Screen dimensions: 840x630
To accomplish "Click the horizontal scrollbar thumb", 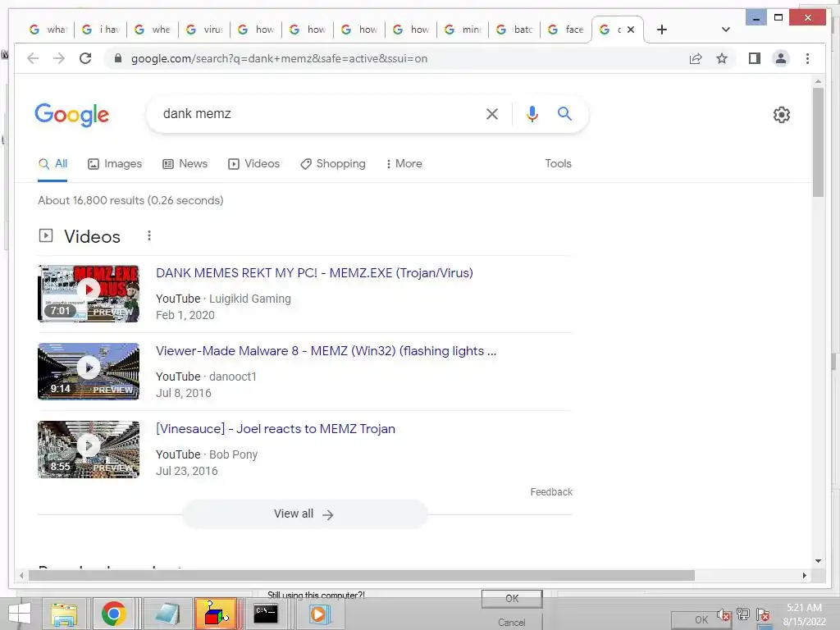I will (362, 575).
